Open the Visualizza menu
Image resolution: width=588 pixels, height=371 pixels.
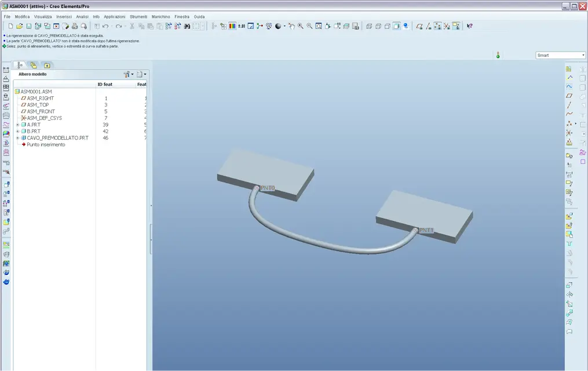click(x=43, y=17)
